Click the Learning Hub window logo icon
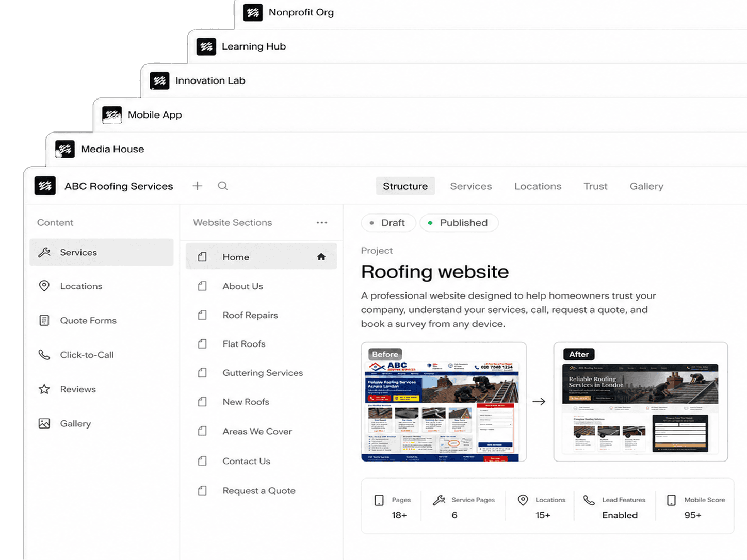The height and width of the screenshot is (560, 747). click(206, 46)
